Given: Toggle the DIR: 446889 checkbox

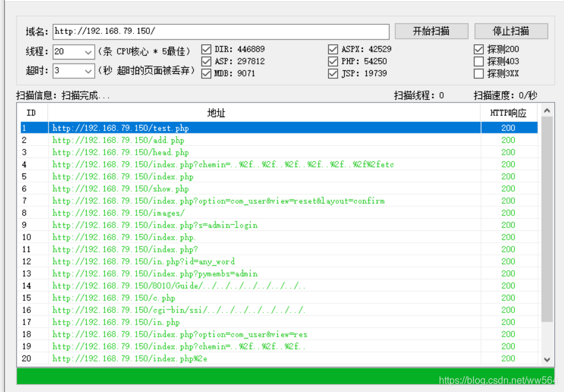Looking at the screenshot, I should (x=206, y=49).
